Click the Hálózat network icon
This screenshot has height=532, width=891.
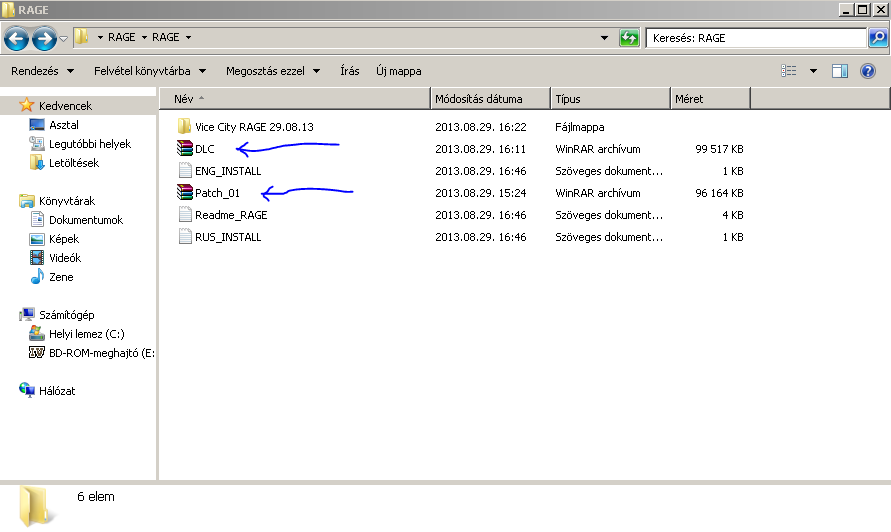coord(27,390)
